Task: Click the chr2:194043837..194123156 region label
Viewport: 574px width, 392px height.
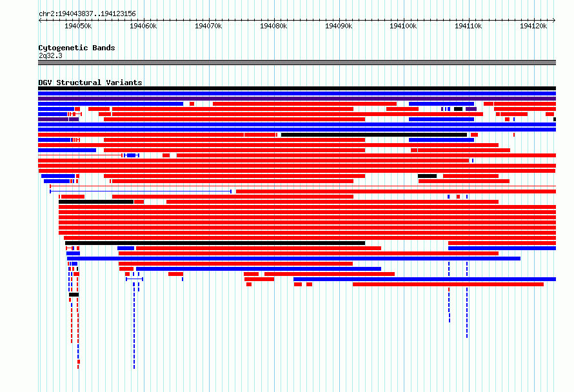Action: pos(87,14)
